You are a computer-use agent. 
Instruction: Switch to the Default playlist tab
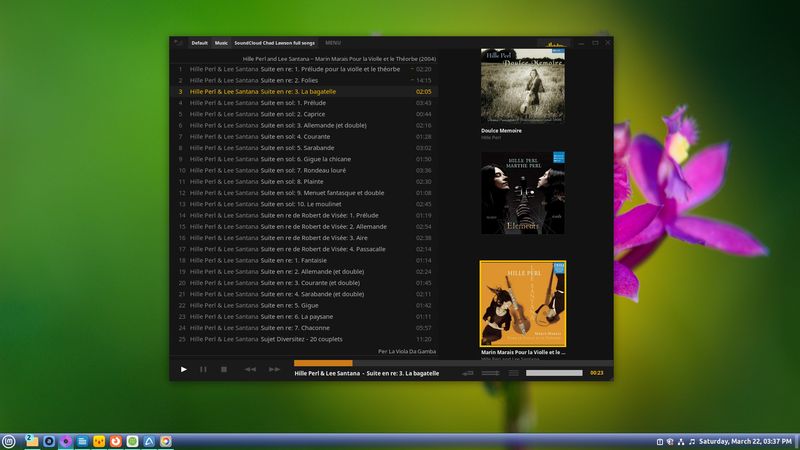[x=199, y=43]
